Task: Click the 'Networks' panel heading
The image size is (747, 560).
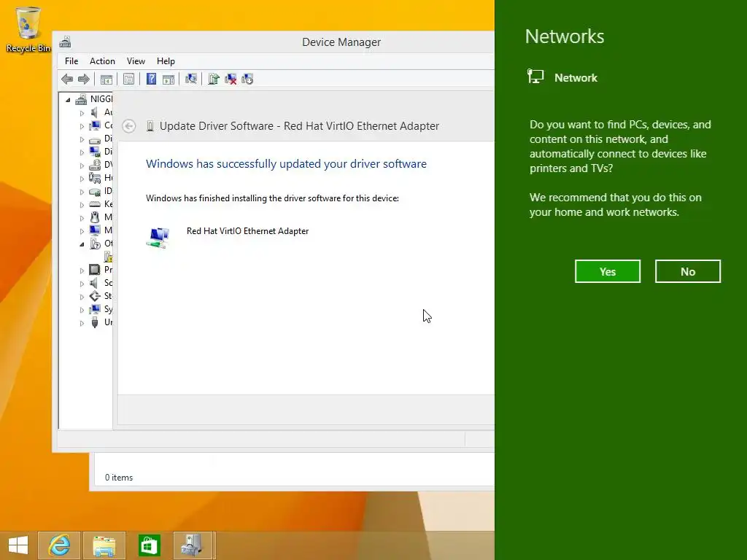Action: (x=565, y=36)
